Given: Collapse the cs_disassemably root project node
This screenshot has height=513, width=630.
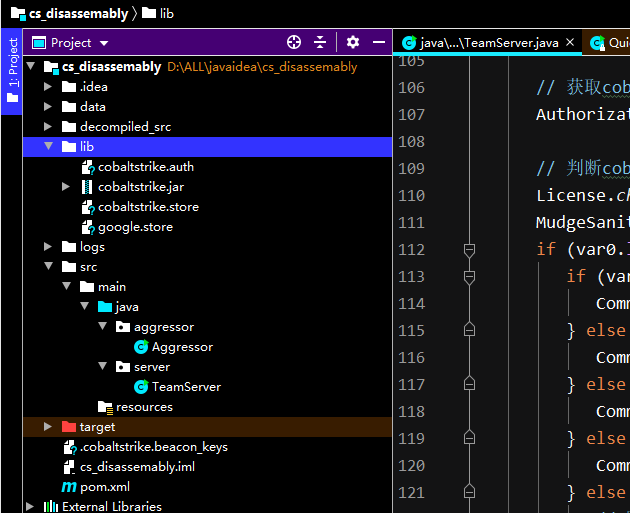Looking at the screenshot, I should click(x=31, y=66).
